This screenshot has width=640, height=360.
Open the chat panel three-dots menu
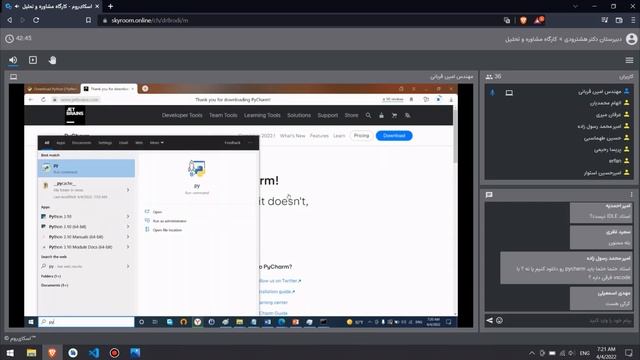pos(631,195)
